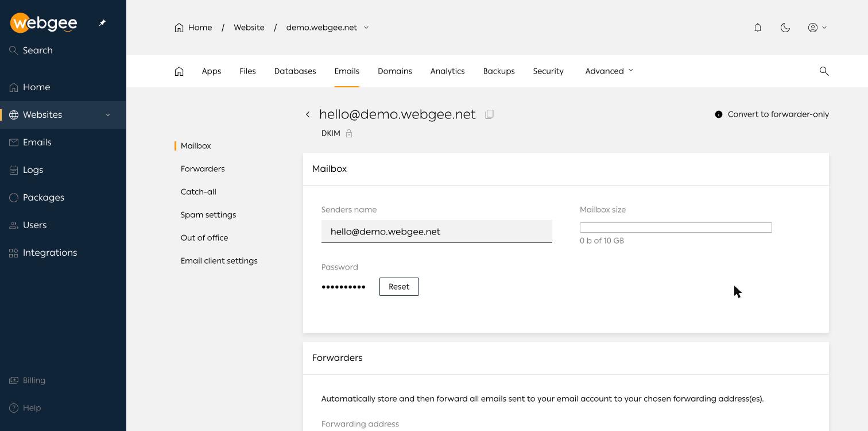Viewport: 868px width, 431px height.
Task: Open Packages in the sidebar
Action: (x=63, y=198)
